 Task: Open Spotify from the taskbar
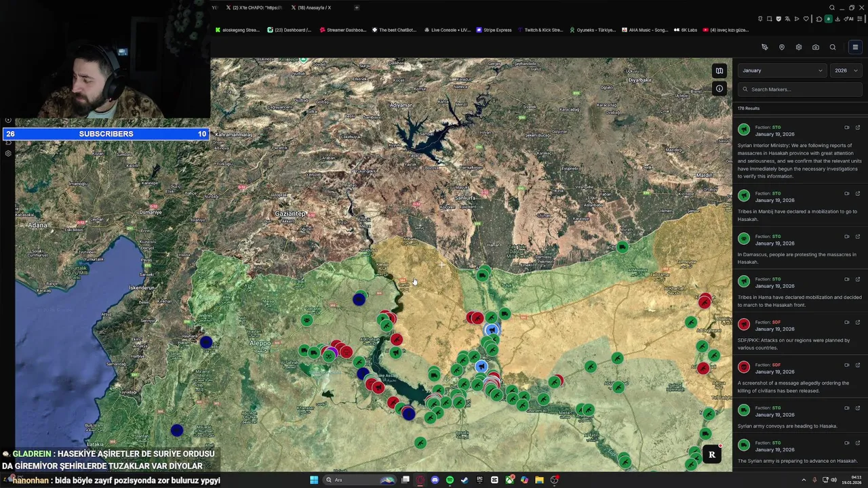point(450,480)
